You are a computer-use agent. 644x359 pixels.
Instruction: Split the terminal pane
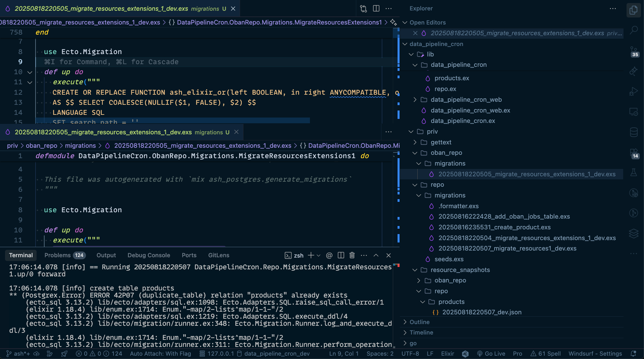pos(341,255)
